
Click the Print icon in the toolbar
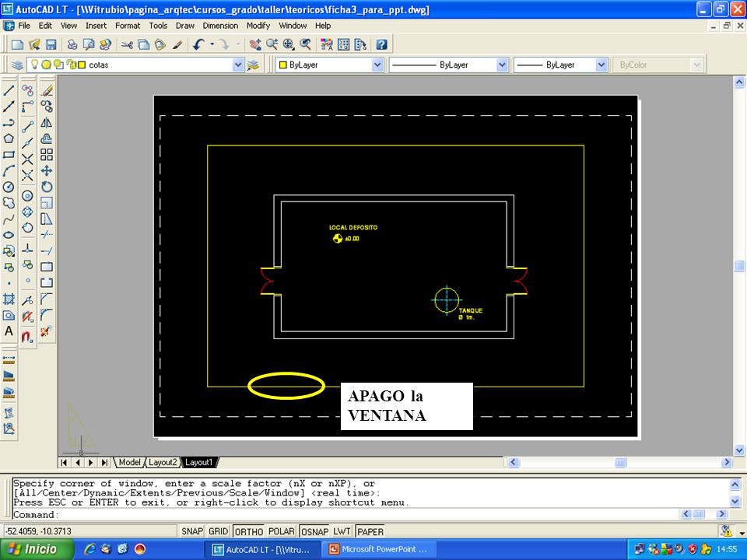[72, 45]
